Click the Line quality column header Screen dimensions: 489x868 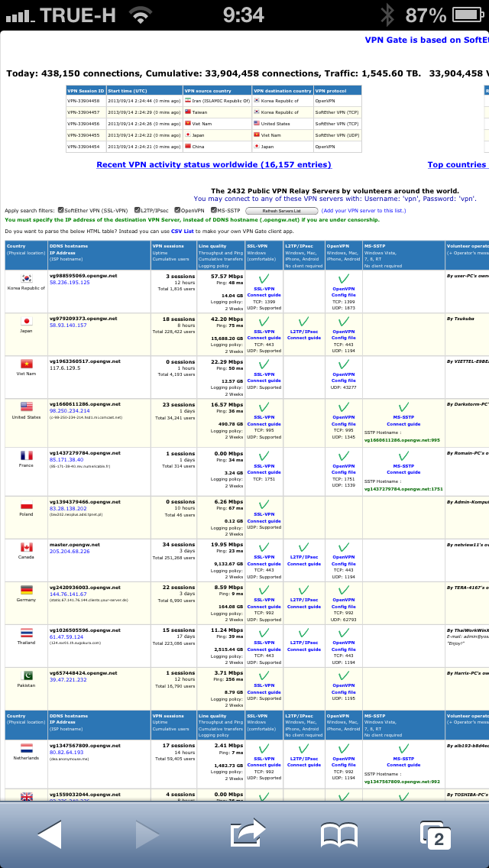point(220,254)
